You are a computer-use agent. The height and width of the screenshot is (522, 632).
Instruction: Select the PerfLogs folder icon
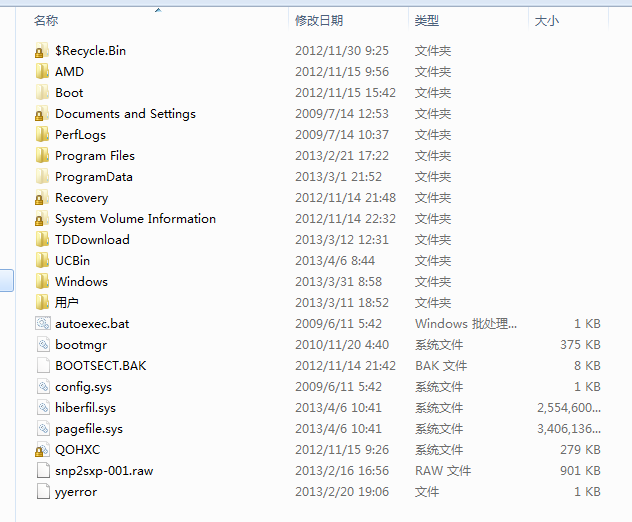[42, 135]
